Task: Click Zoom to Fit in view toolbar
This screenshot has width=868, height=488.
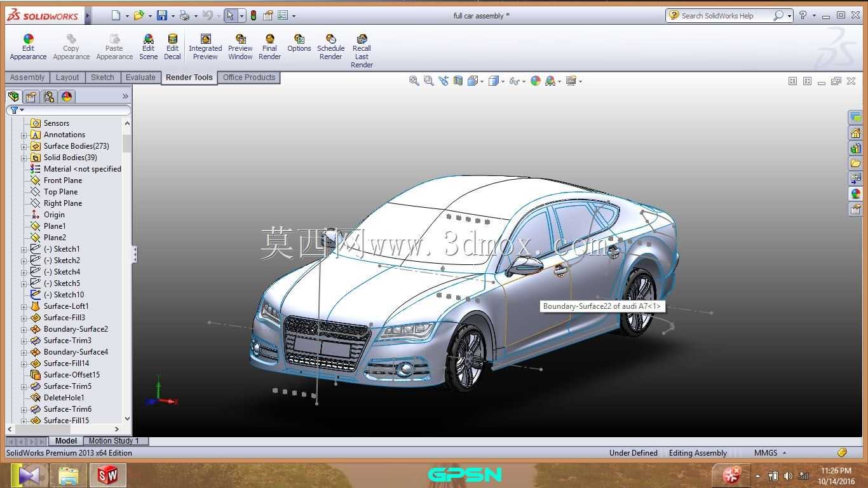Action: click(x=414, y=81)
